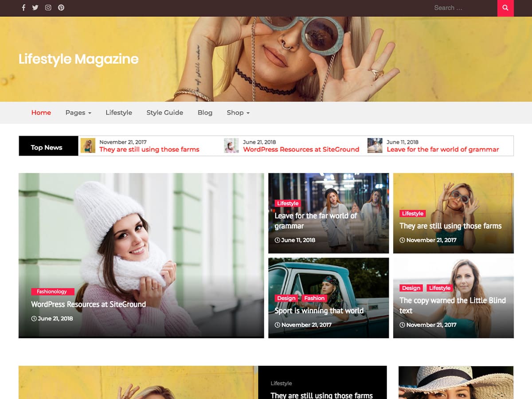Click the Instagram icon in the top bar
The image size is (532, 399).
48,8
